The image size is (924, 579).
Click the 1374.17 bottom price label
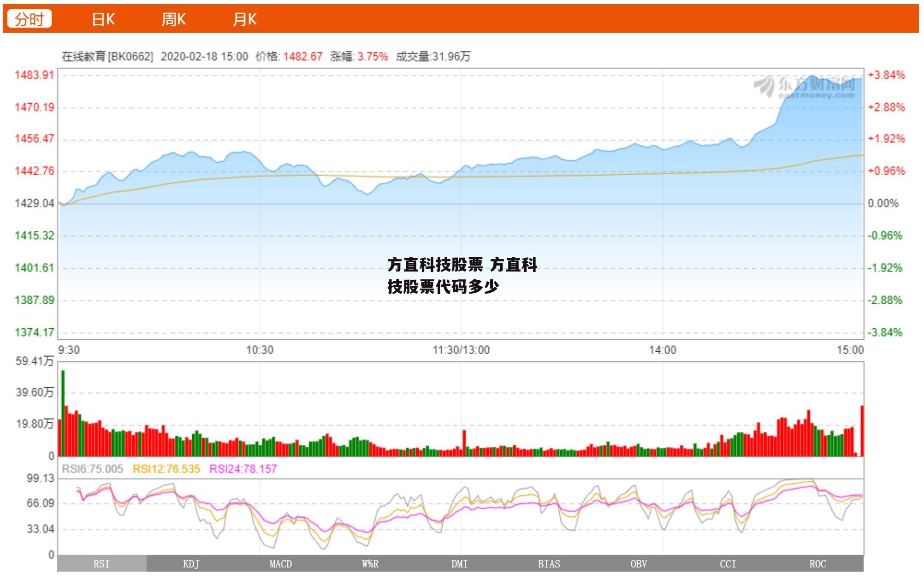[35, 332]
